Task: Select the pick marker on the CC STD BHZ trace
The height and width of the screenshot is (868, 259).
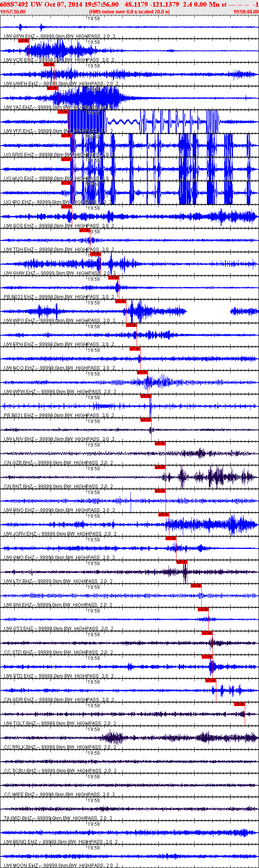Action: point(207,633)
